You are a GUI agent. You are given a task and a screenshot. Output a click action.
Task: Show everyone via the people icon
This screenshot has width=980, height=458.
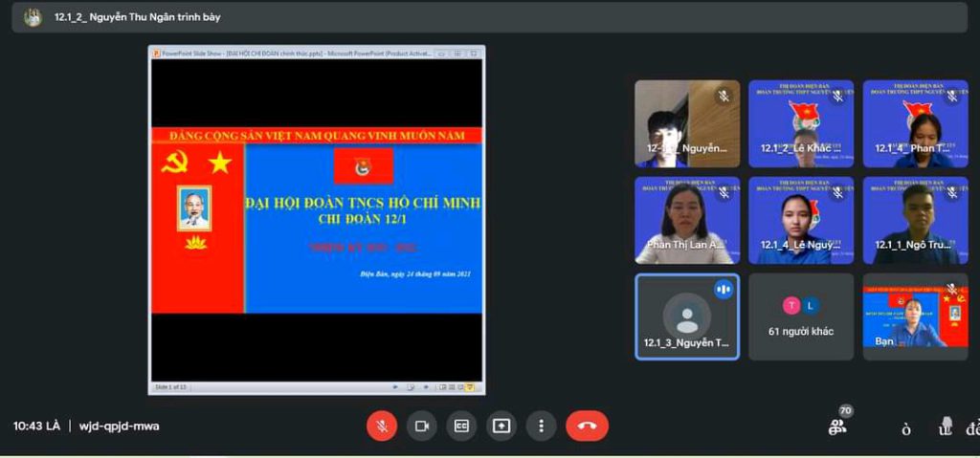point(836,427)
